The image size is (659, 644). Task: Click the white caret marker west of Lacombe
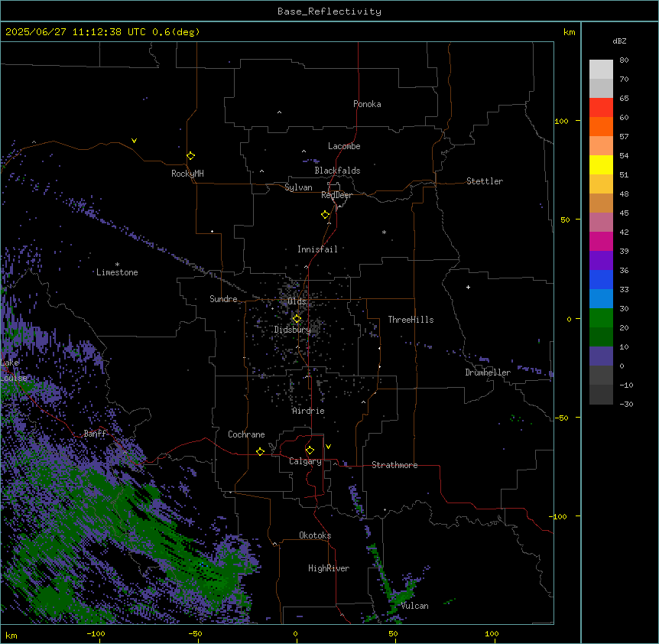pyautogui.click(x=304, y=151)
